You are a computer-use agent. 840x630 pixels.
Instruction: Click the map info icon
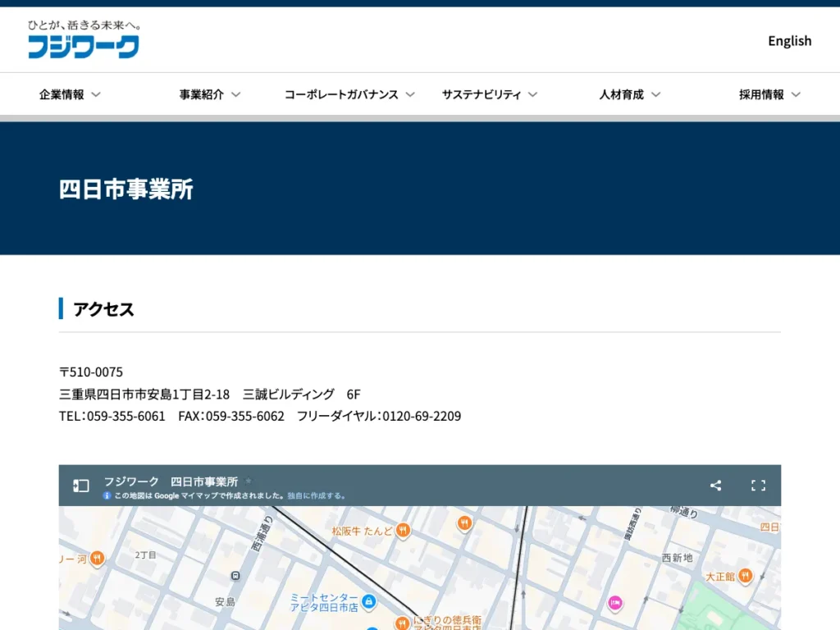(107, 495)
